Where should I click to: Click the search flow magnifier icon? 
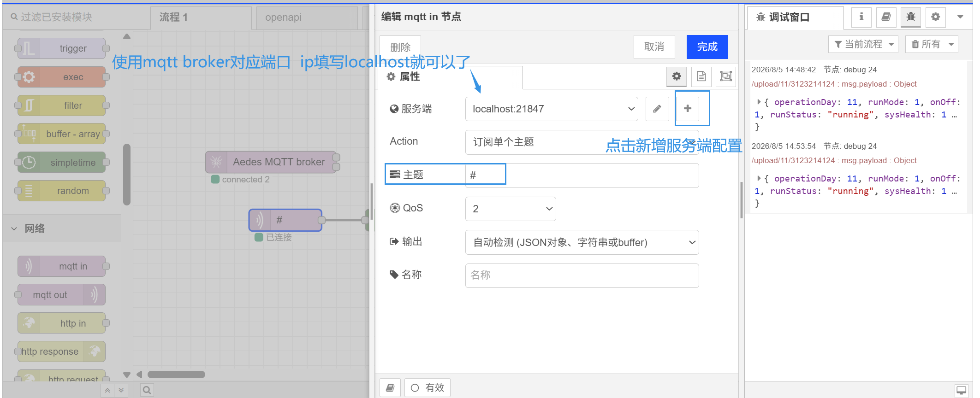pyautogui.click(x=147, y=390)
